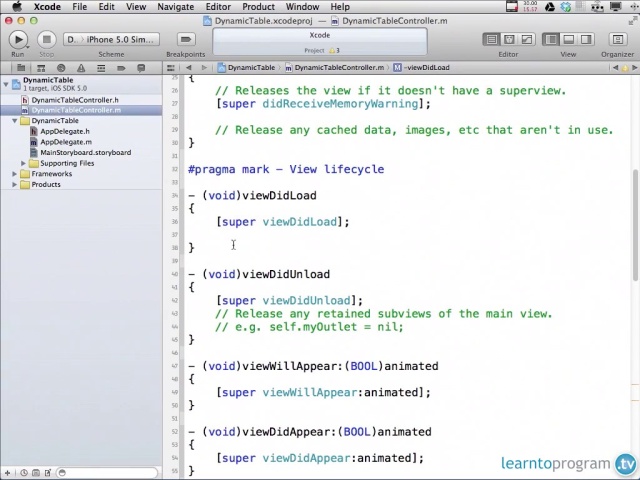Image resolution: width=640 pixels, height=480 pixels.
Task: Open the related files jump bar menu
Action: tap(171, 68)
